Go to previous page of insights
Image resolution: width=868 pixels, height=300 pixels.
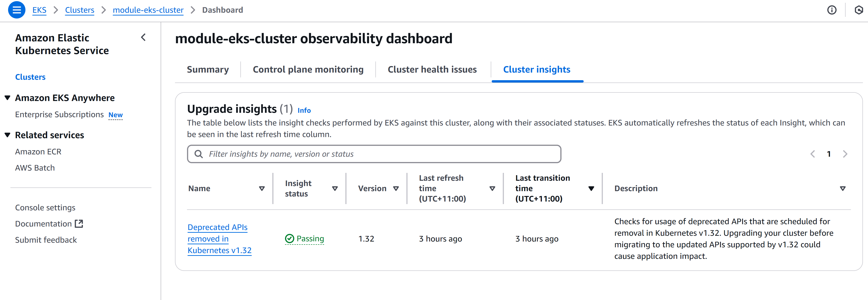pos(813,154)
